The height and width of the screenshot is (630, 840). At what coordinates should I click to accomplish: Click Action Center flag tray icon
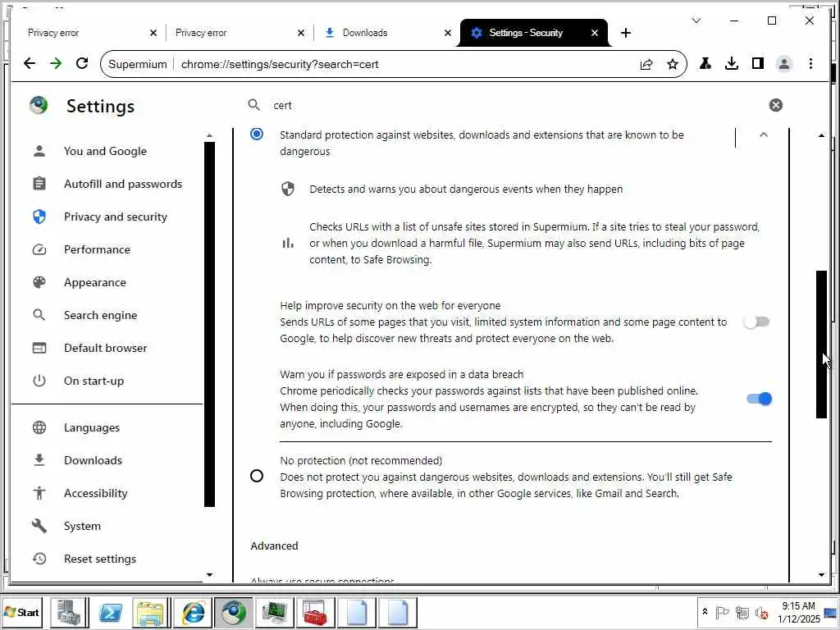pyautogui.click(x=722, y=612)
